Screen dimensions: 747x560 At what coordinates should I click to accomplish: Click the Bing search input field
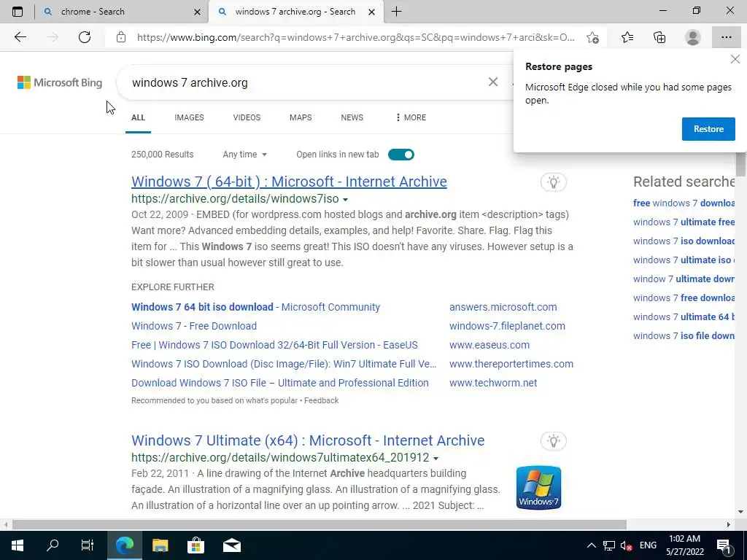point(305,82)
